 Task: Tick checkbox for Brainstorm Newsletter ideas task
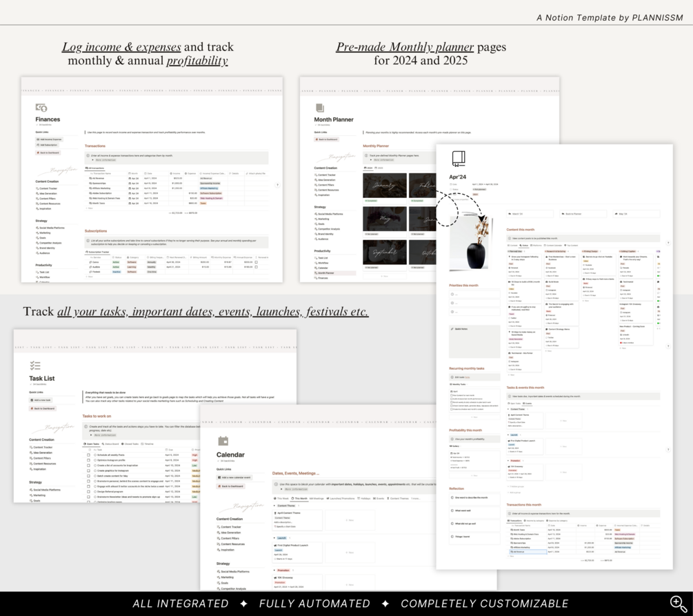point(88,497)
